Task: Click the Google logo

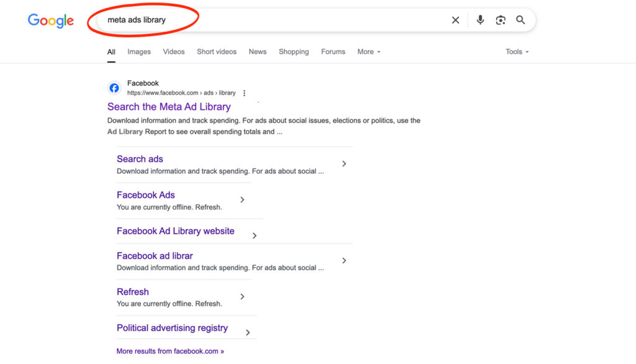Action: click(x=51, y=20)
